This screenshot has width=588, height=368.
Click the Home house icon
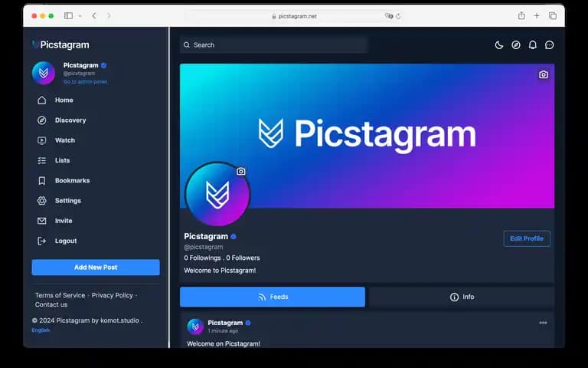tap(42, 100)
